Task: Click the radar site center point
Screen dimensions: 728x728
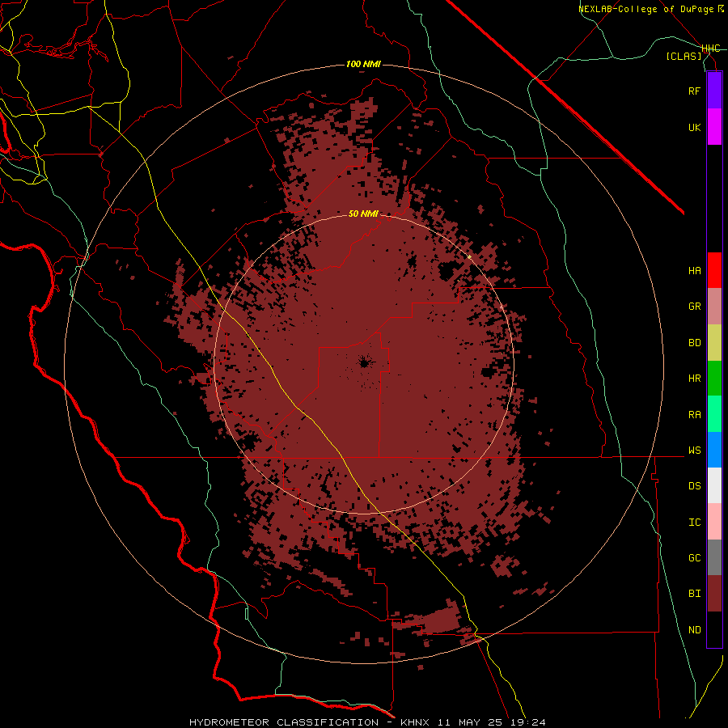Action: pyautogui.click(x=364, y=362)
